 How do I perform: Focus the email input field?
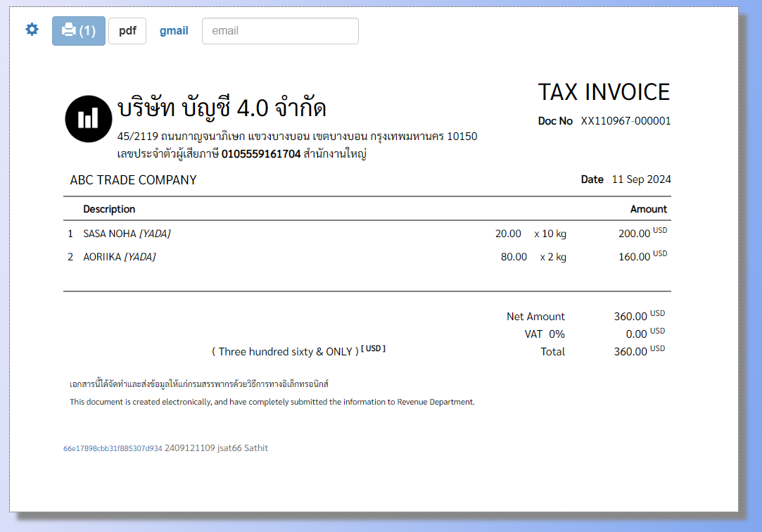280,31
